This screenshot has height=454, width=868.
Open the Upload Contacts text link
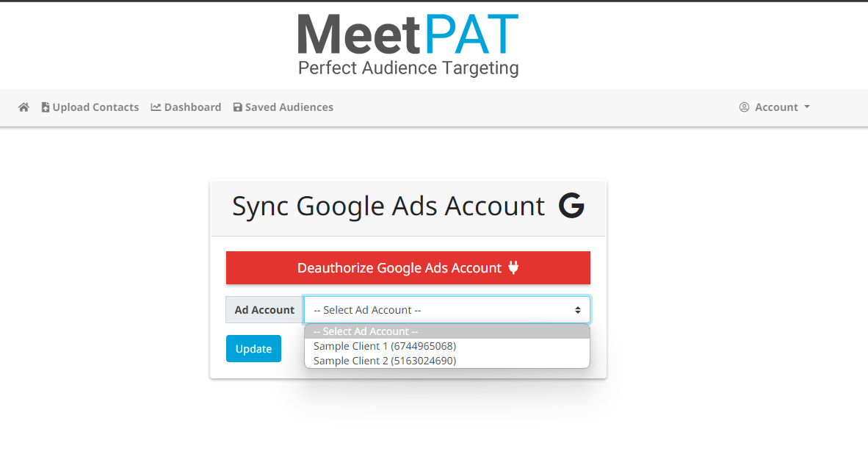(x=95, y=107)
